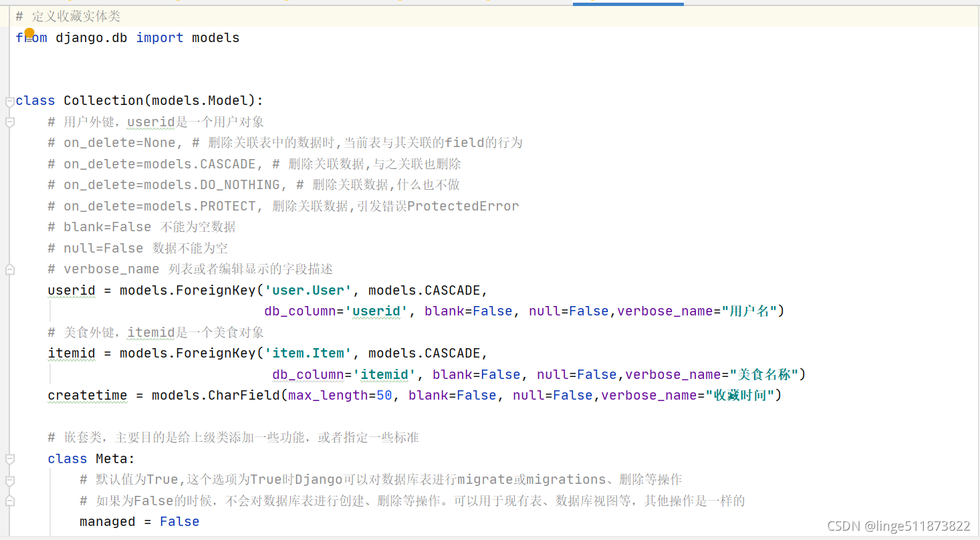Click the models.DO_NOTHING comment line
The image size is (980, 540).
pos(254,185)
